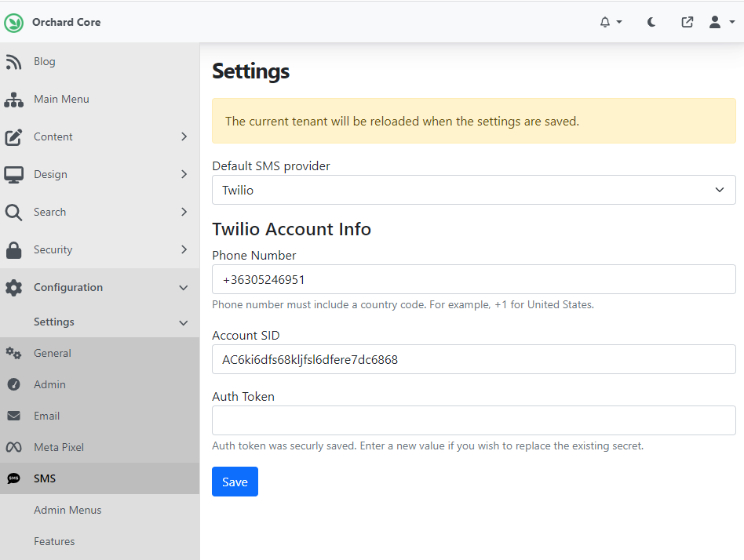Expand the Search menu chevron
The image size is (744, 560).
184,212
